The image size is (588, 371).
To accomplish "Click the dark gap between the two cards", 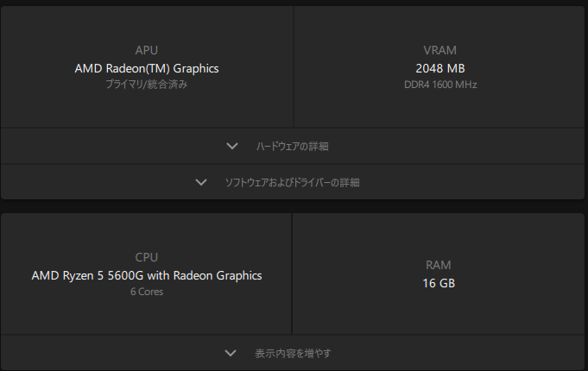I will coord(294,206).
